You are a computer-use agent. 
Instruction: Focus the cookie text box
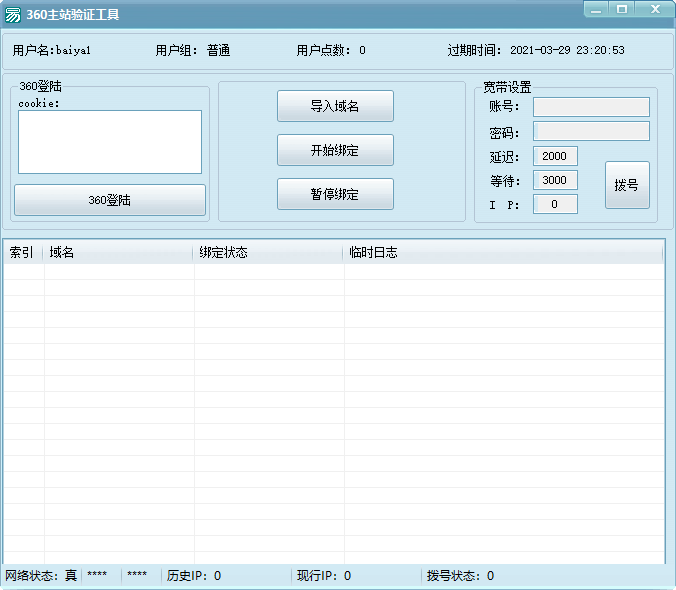click(x=110, y=142)
